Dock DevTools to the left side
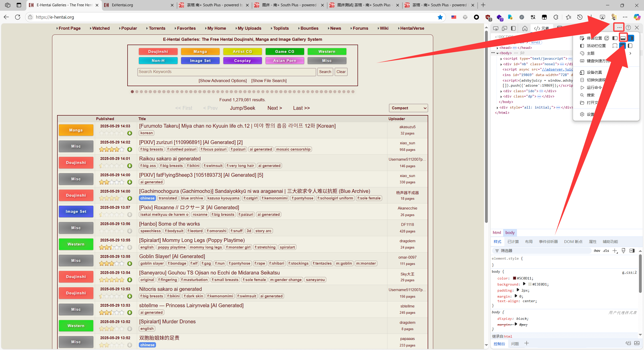644x350 pixels. (615, 38)
